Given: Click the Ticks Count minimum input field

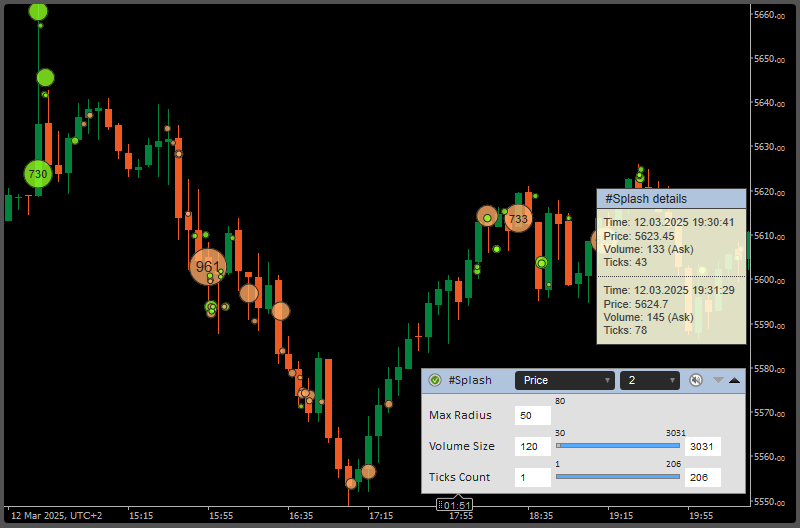Looking at the screenshot, I should coord(532,477).
